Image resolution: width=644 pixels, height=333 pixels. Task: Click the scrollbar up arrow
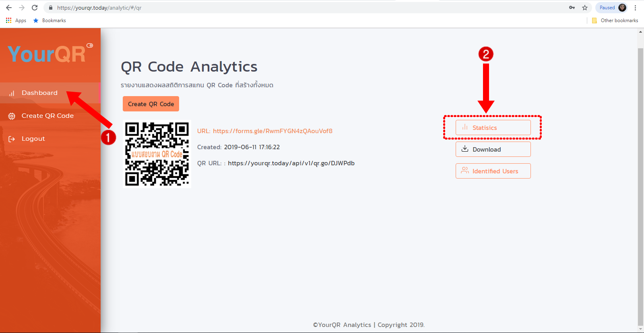(641, 32)
